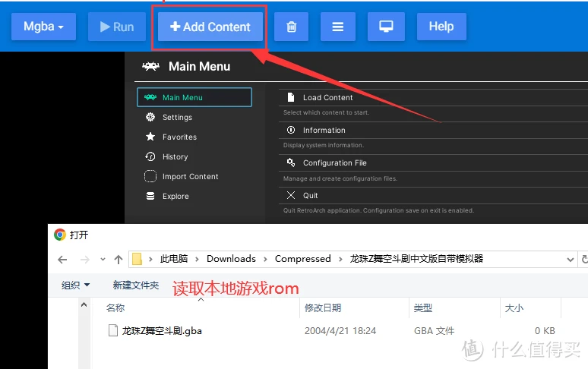The height and width of the screenshot is (369, 588).
Task: Click the Configuration File gears icon
Action: click(291, 162)
